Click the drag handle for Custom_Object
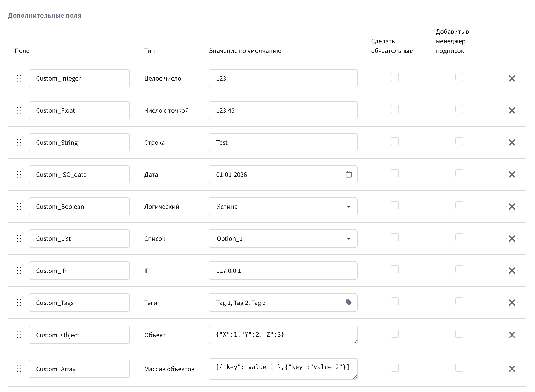This screenshot has width=535, height=392. point(19,335)
